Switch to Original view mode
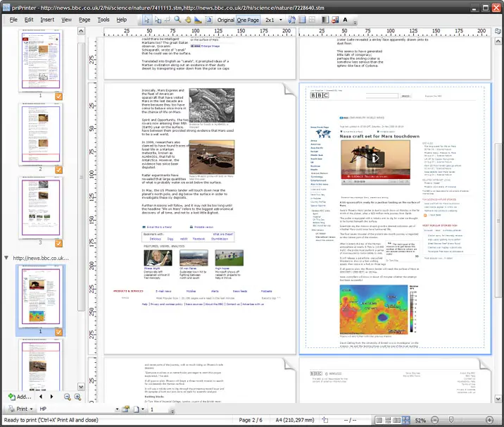Image resolution: width=504 pixels, height=427 pixels. pos(226,20)
